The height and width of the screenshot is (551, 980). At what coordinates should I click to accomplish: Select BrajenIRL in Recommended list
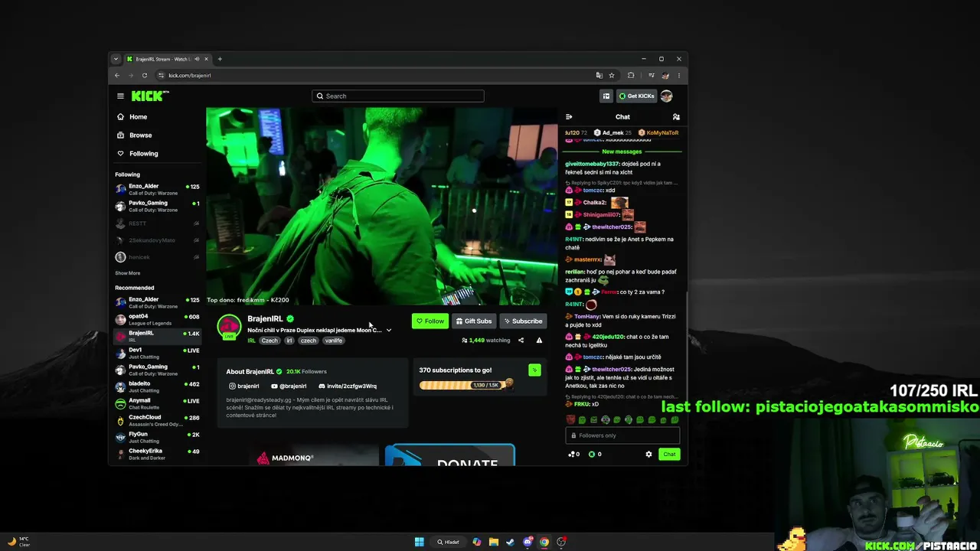click(x=157, y=336)
